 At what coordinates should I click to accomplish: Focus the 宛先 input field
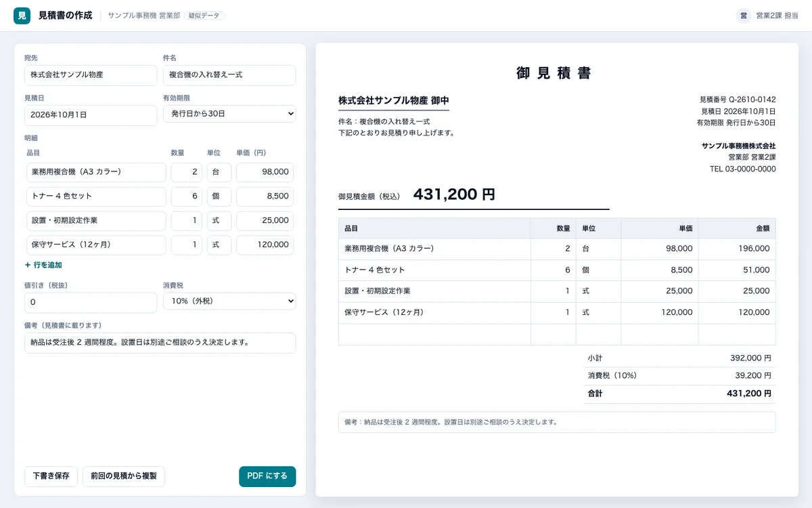pyautogui.click(x=91, y=75)
